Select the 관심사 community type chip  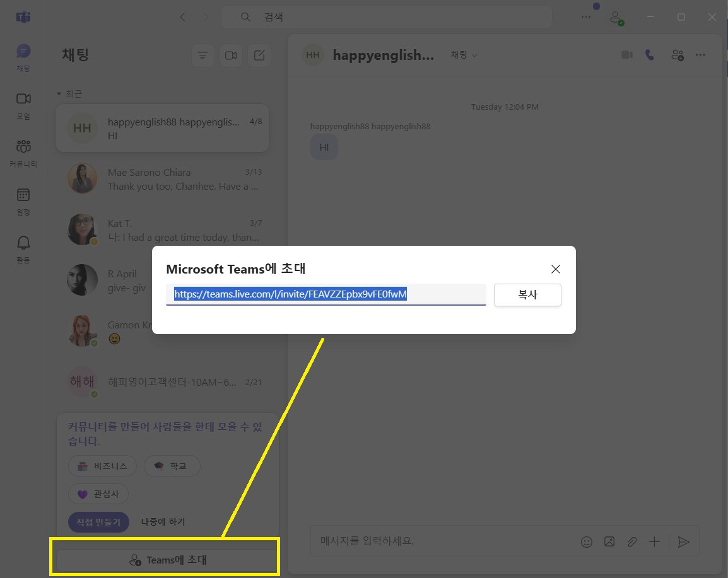[x=98, y=494]
